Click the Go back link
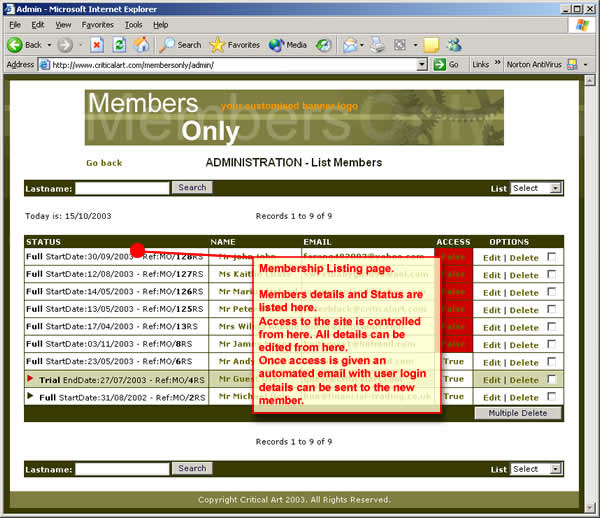 (x=104, y=163)
